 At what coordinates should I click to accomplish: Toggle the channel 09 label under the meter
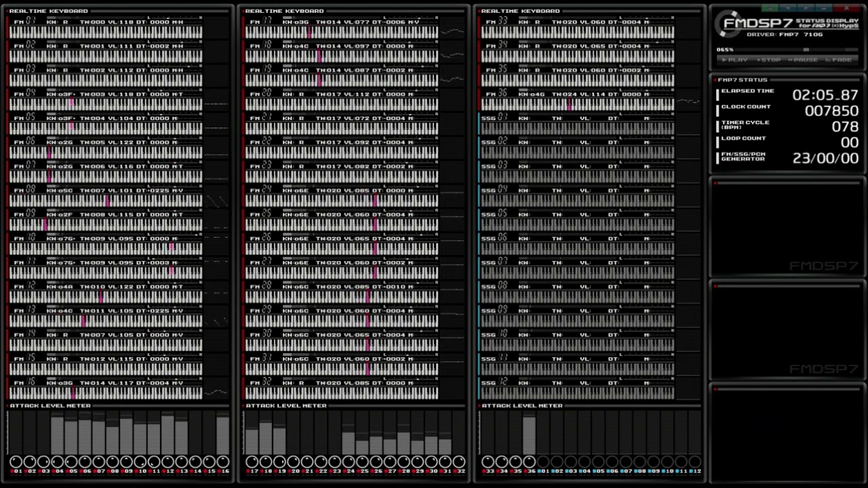pyautogui.click(x=126, y=471)
